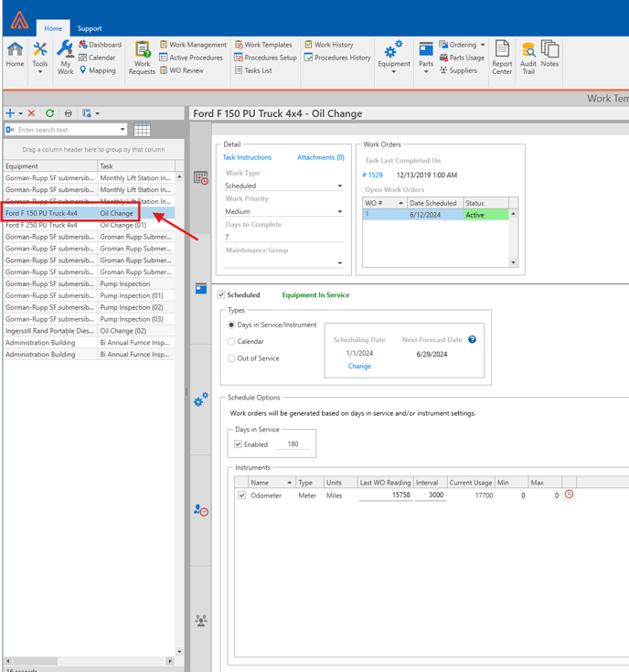Open the group people sidebar icon
The height and width of the screenshot is (672, 629).
[200, 620]
